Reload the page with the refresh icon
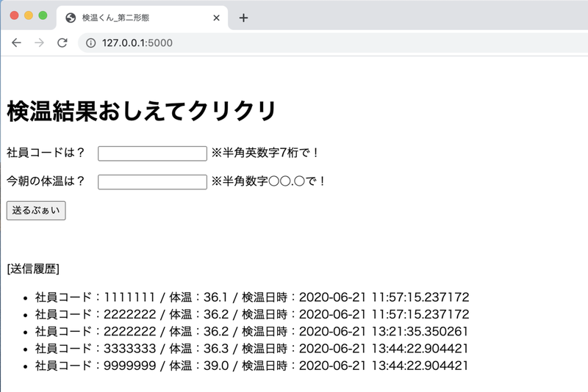Viewport: 588px width, 392px height. (x=62, y=43)
